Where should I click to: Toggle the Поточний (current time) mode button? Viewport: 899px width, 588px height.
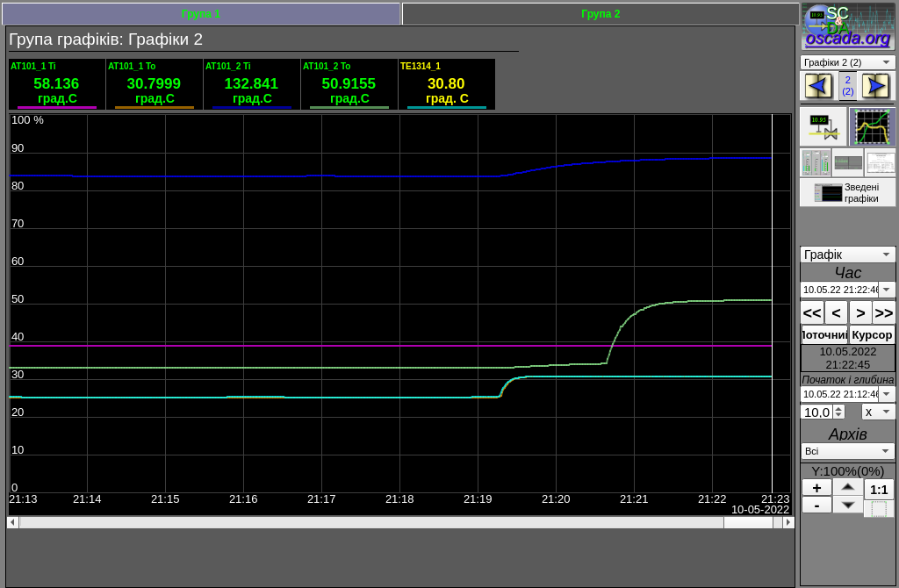pos(824,334)
